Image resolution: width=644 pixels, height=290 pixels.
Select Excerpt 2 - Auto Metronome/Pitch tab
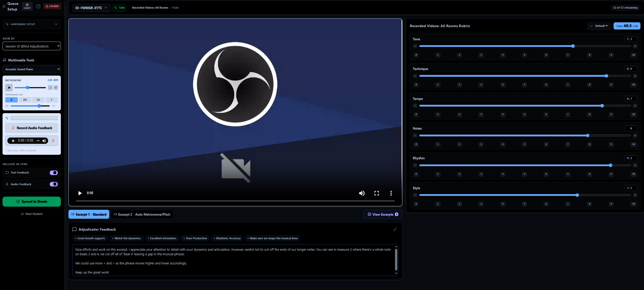pyautogui.click(x=142, y=214)
